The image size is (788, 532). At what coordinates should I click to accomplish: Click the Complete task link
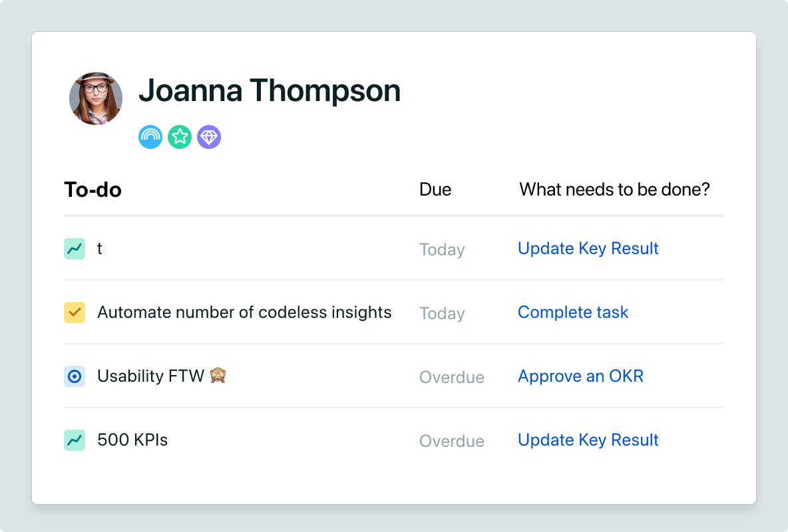pyautogui.click(x=573, y=313)
